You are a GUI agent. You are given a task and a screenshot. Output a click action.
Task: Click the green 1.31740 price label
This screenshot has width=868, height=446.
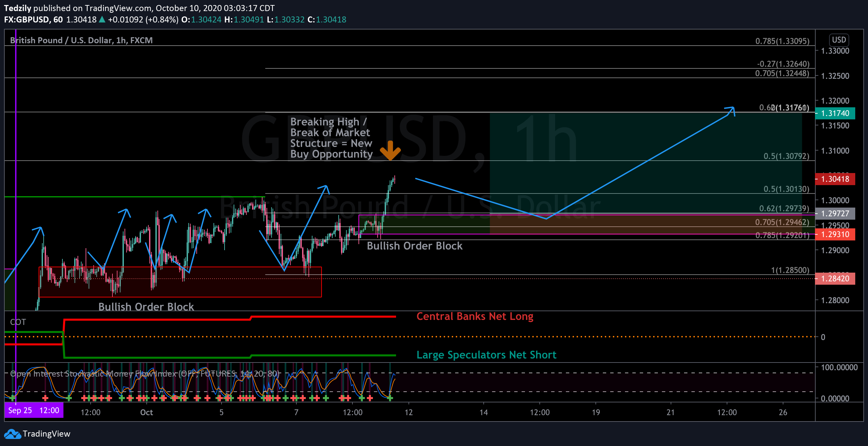[835, 113]
